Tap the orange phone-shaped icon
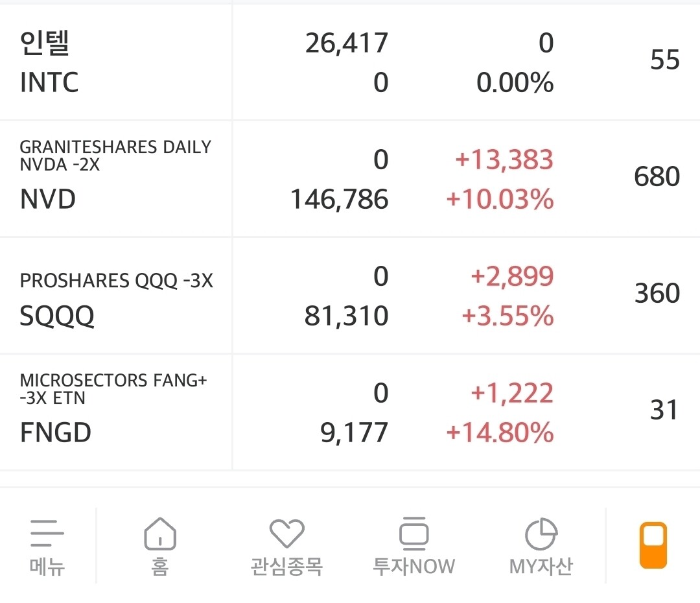Image resolution: width=700 pixels, height=603 pixels. (x=653, y=545)
